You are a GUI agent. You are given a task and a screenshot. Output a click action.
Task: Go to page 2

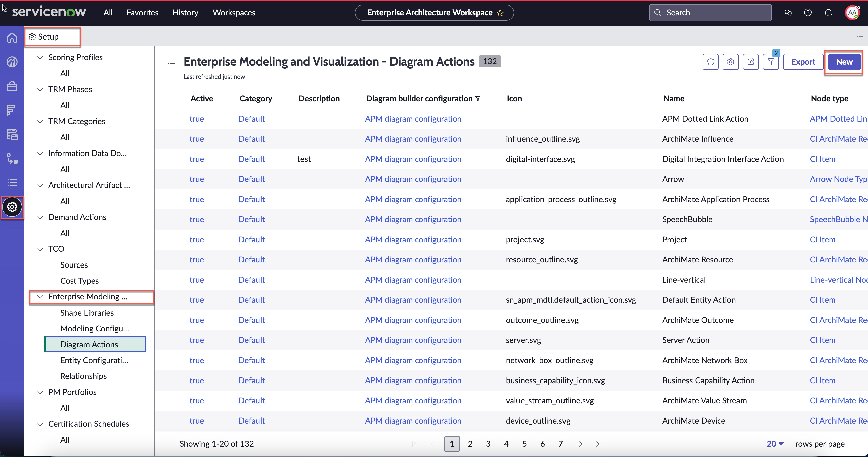470,444
